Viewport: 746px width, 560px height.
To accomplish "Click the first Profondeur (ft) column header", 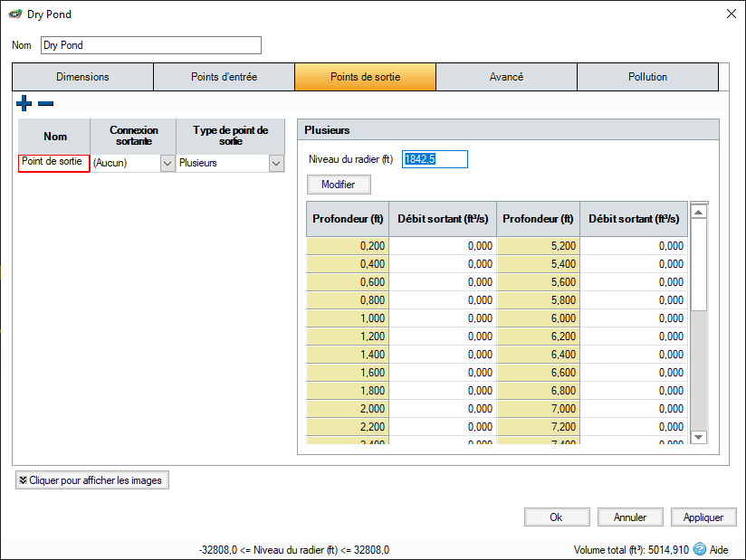I will point(348,219).
